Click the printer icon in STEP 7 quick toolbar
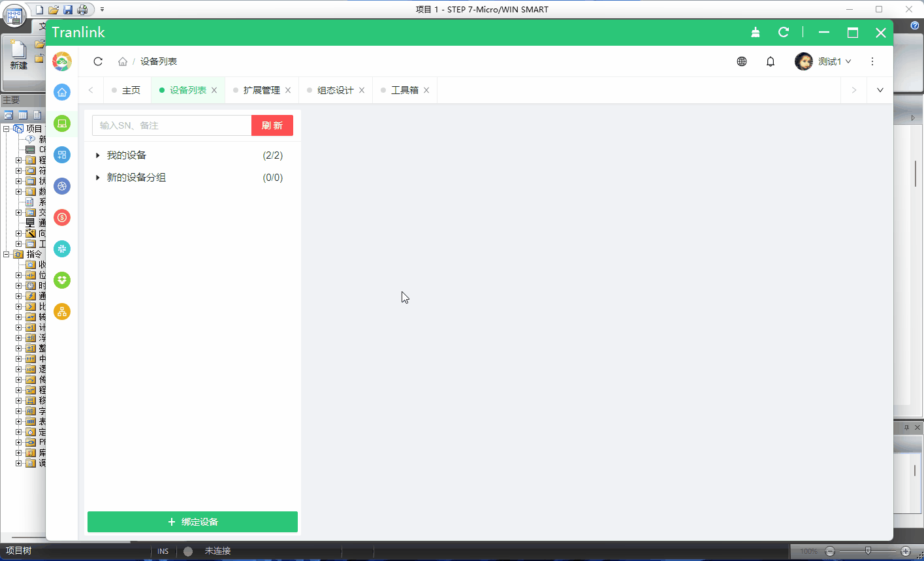 coord(82,10)
